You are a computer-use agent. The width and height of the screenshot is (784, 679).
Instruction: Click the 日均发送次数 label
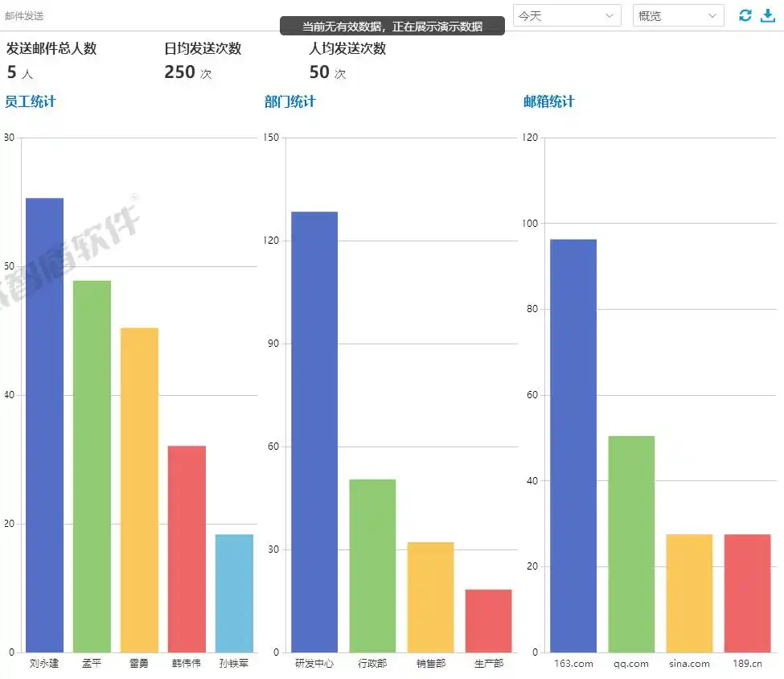(x=203, y=48)
